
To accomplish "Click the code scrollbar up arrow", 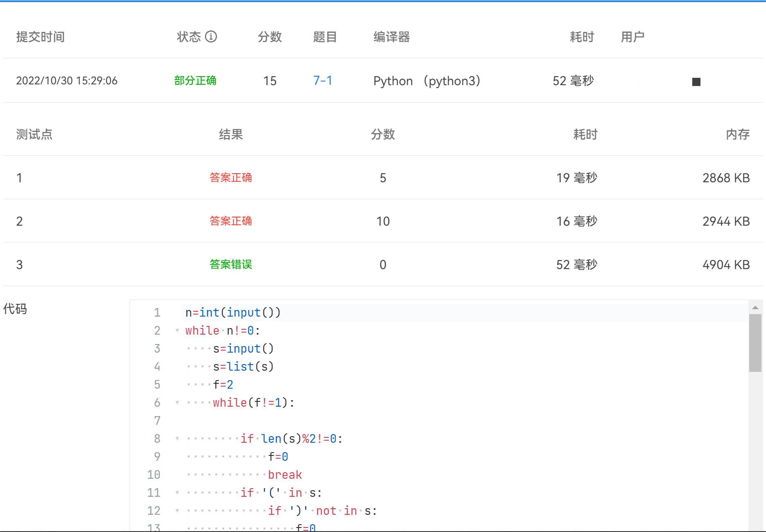I will (x=755, y=307).
